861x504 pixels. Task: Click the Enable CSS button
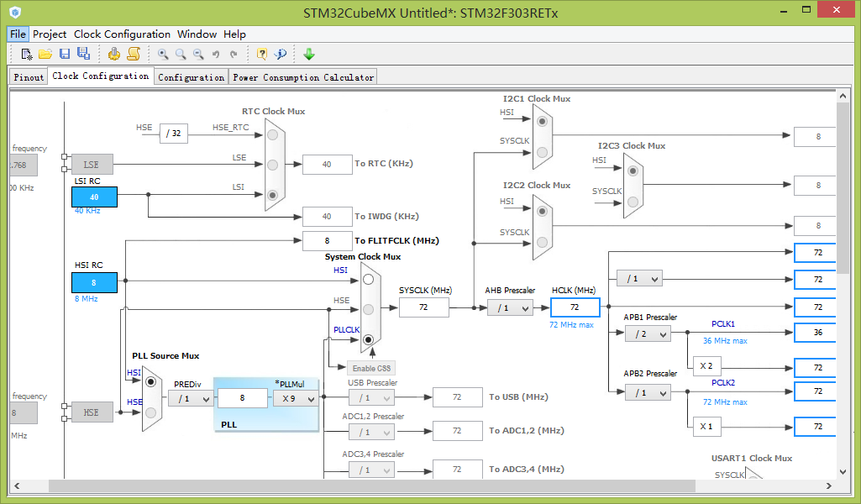pyautogui.click(x=371, y=369)
